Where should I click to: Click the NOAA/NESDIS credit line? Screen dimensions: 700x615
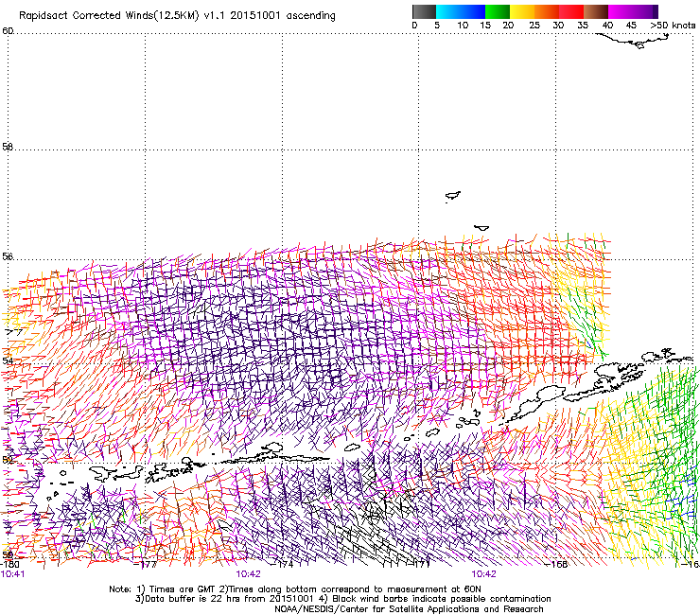pos(409,608)
